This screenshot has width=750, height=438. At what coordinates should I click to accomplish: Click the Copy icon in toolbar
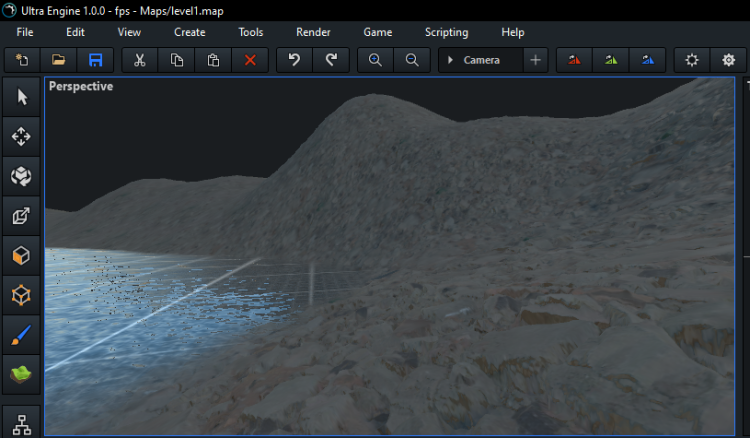coord(177,60)
